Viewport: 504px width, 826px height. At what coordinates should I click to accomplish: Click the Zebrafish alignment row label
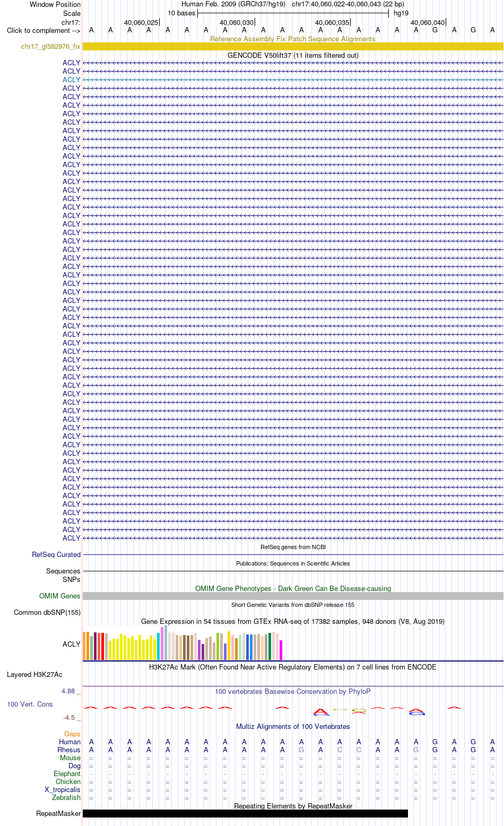pyautogui.click(x=66, y=797)
